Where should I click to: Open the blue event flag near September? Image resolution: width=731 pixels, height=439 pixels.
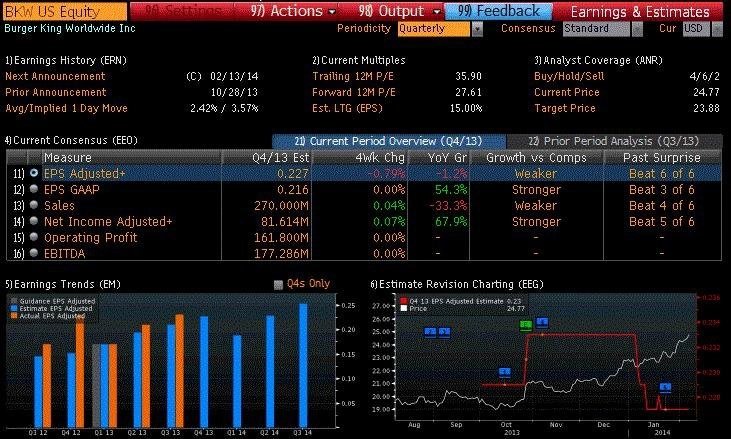[x=444, y=332]
